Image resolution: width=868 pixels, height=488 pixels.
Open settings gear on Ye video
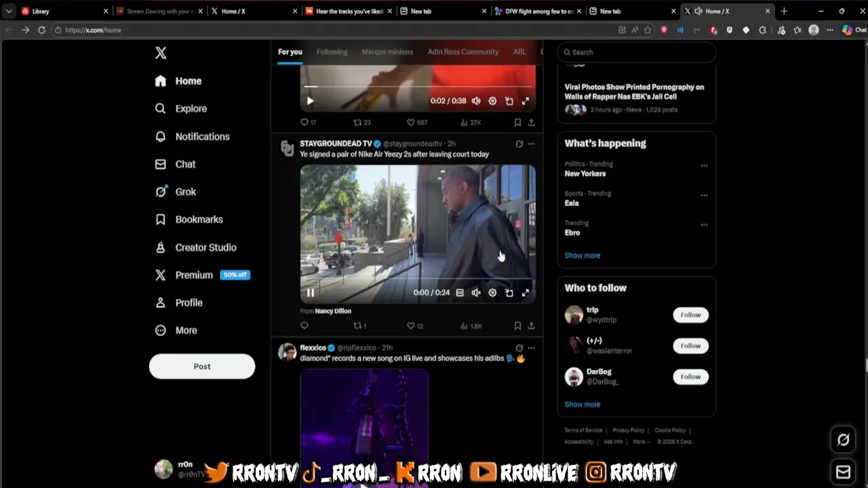tap(492, 293)
